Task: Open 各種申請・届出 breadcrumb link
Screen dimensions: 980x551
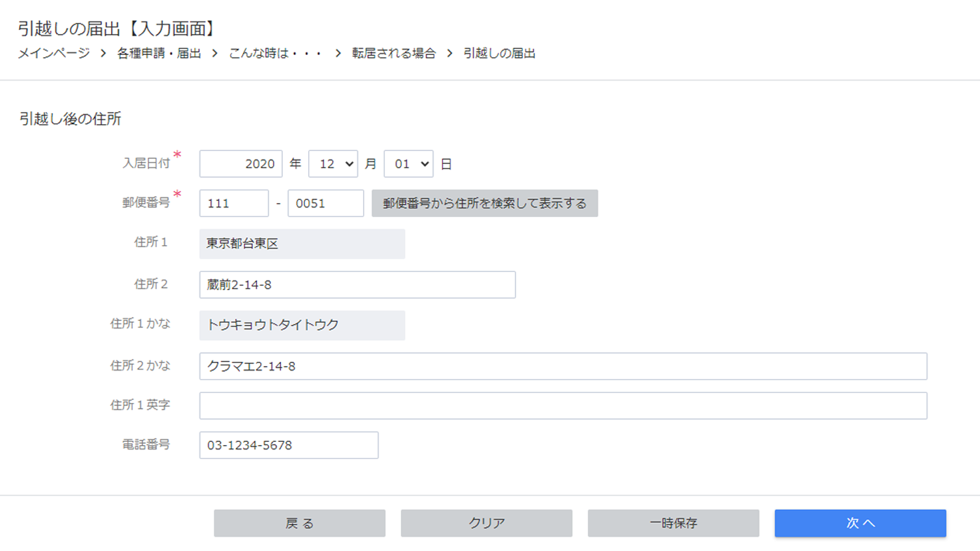Action: click(159, 54)
